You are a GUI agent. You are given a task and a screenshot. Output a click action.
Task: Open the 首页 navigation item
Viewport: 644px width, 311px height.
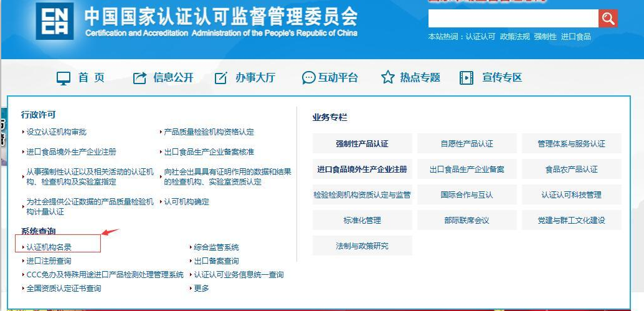[91, 78]
